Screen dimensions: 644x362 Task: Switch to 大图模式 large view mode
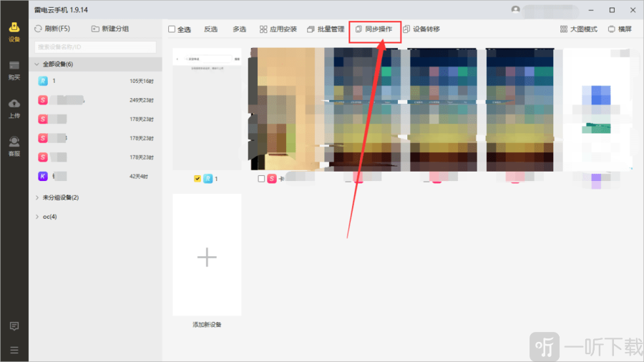point(579,29)
